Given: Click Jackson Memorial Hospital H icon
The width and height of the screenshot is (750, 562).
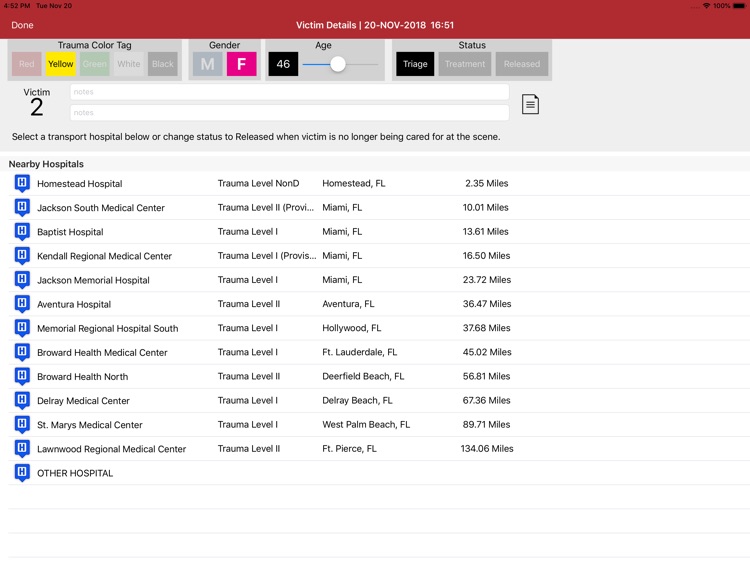Looking at the screenshot, I should pos(22,280).
